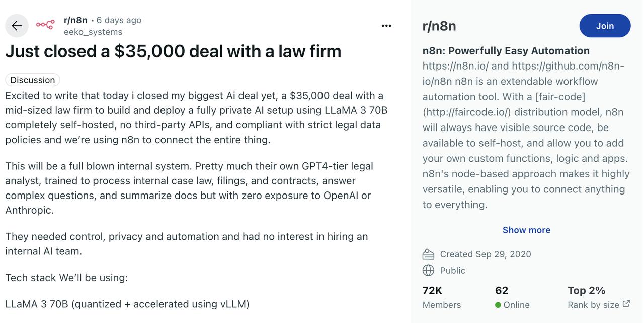
Task: Open the r/n8n sidebar title
Action: click(x=439, y=26)
